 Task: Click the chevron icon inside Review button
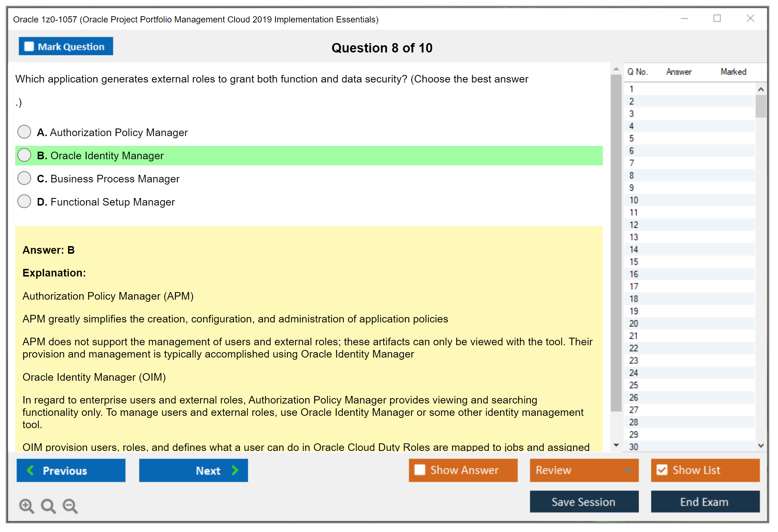(629, 470)
